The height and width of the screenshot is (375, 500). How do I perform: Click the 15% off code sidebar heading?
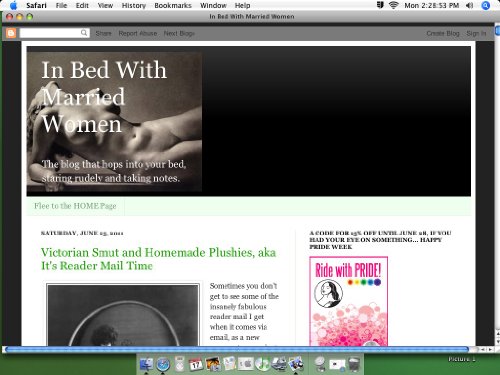tap(380, 240)
